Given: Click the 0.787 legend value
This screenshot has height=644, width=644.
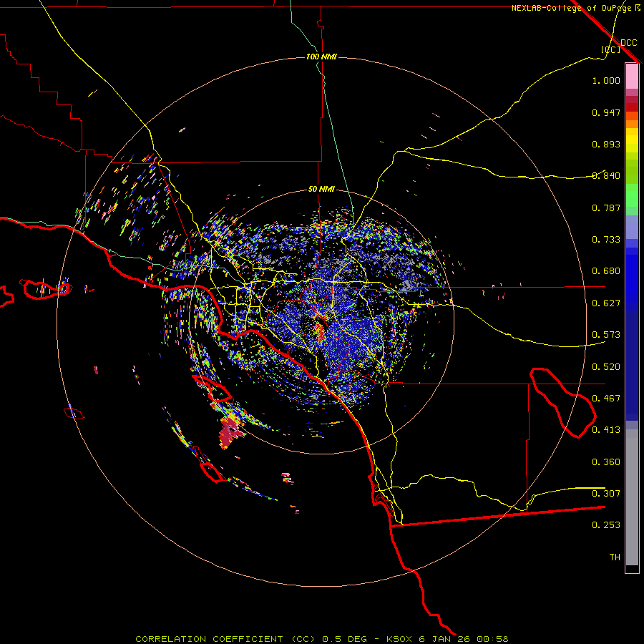Looking at the screenshot, I should pos(606,208).
